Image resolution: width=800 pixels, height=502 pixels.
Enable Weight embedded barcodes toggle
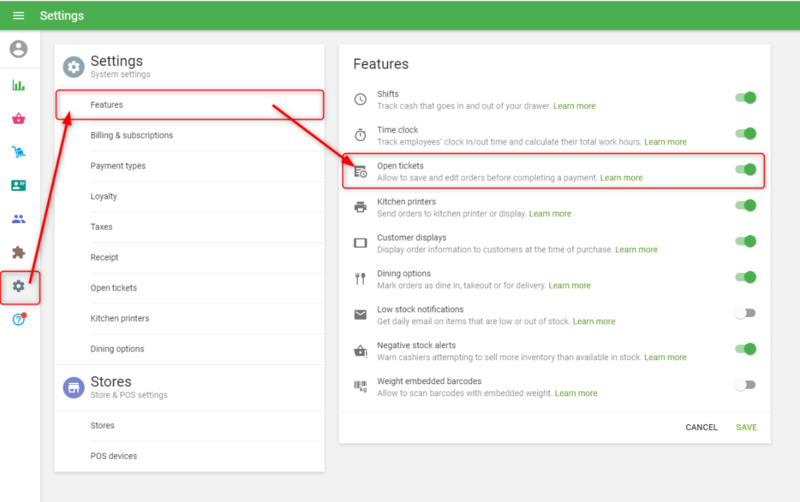pos(745,385)
